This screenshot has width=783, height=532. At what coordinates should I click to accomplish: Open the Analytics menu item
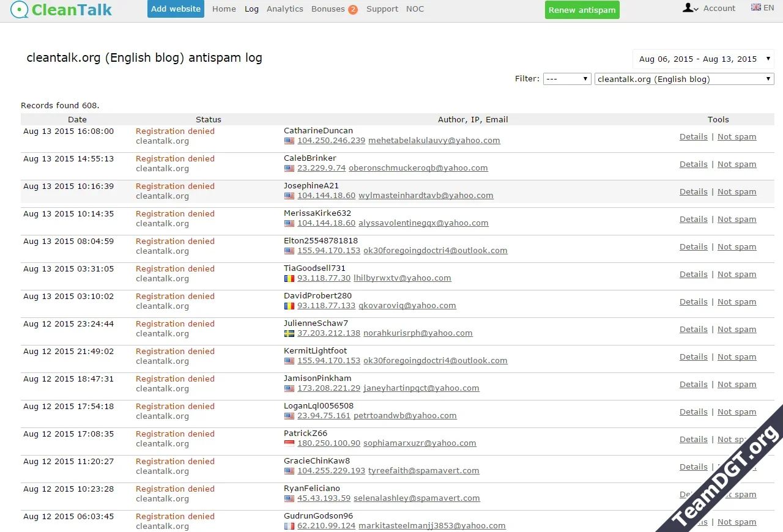pos(284,9)
